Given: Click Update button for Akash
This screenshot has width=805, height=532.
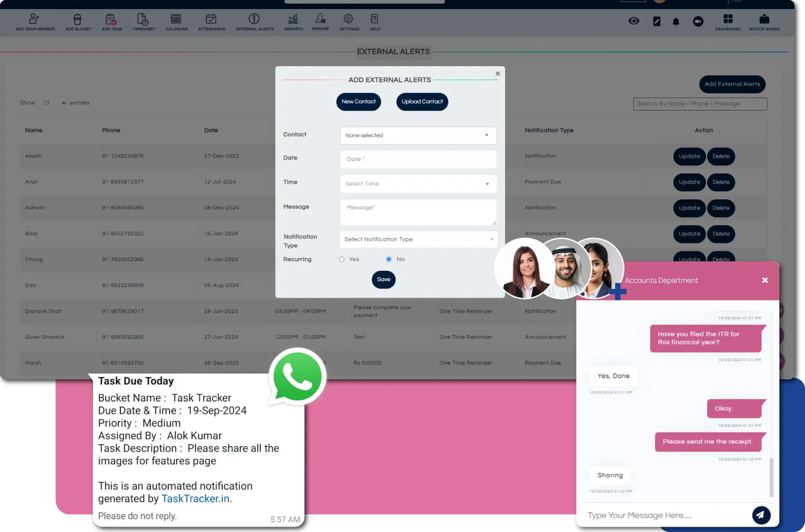Looking at the screenshot, I should [x=689, y=156].
